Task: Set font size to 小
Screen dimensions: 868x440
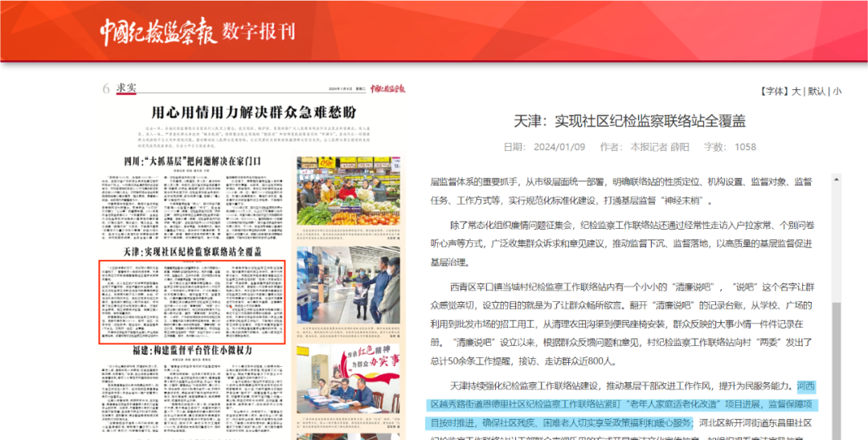Action: 837,92
